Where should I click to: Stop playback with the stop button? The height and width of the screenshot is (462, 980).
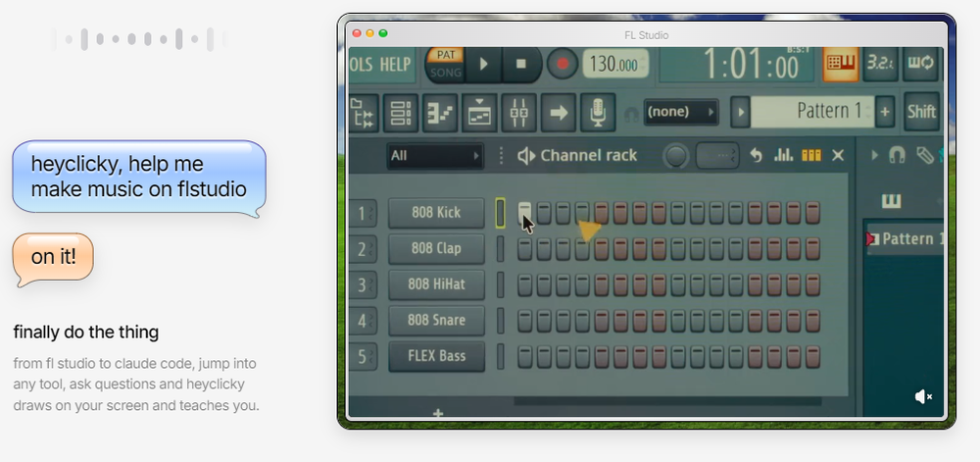pyautogui.click(x=521, y=64)
